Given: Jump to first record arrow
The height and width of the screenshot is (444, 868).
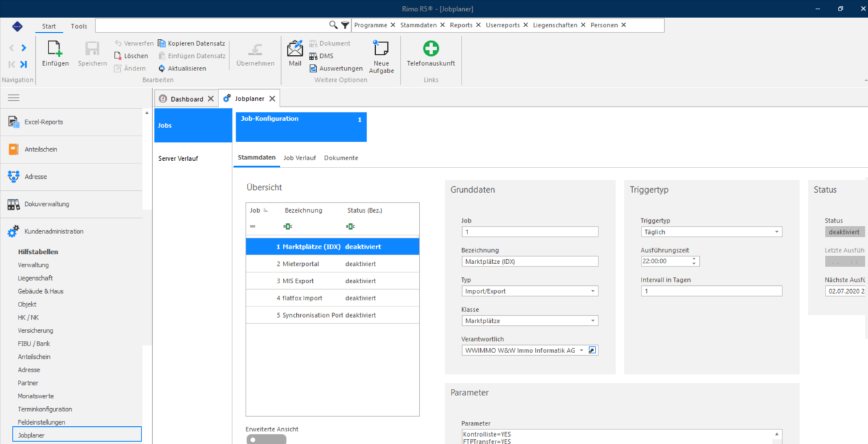Looking at the screenshot, I should point(11,64).
